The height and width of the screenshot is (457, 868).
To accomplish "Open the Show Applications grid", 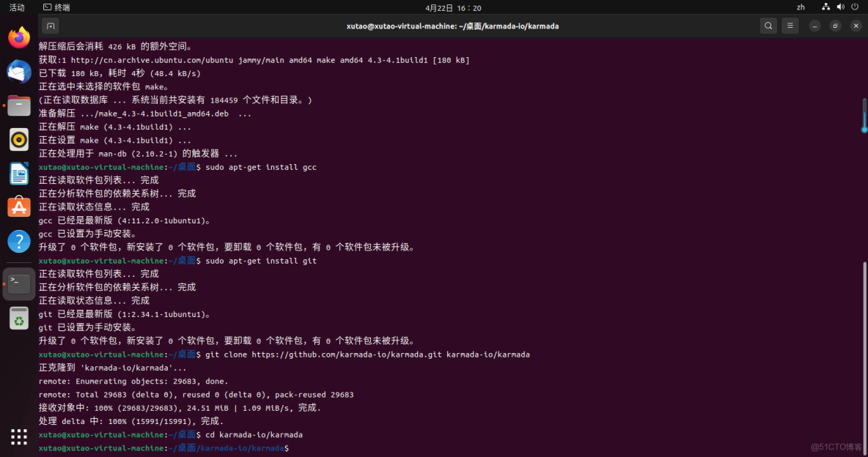I will coord(18,436).
